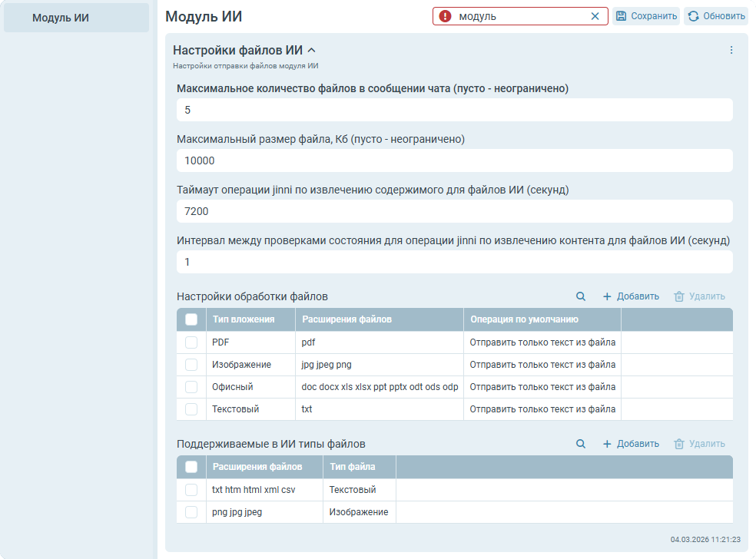Click the maximum file size field 10000

point(455,160)
